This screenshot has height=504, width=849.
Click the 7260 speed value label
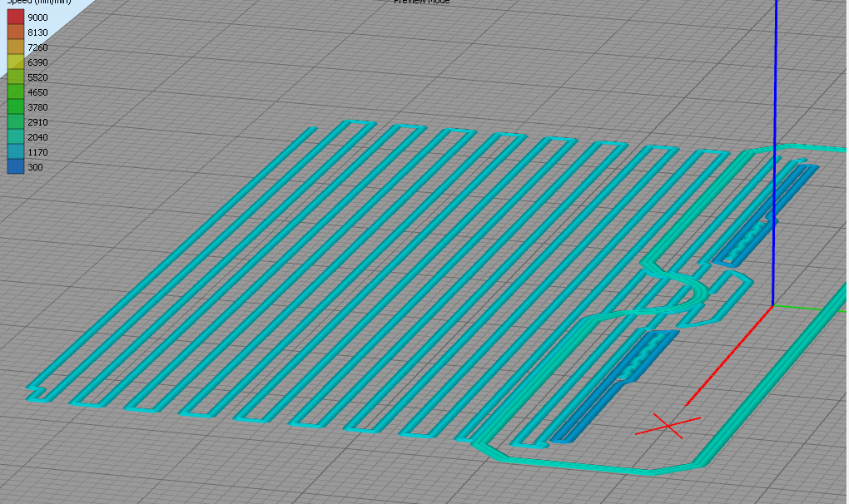point(38,47)
